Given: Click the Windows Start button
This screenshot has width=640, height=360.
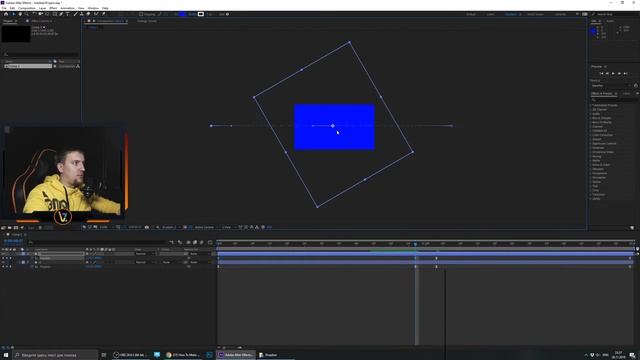Looking at the screenshot, I should click(6, 355).
